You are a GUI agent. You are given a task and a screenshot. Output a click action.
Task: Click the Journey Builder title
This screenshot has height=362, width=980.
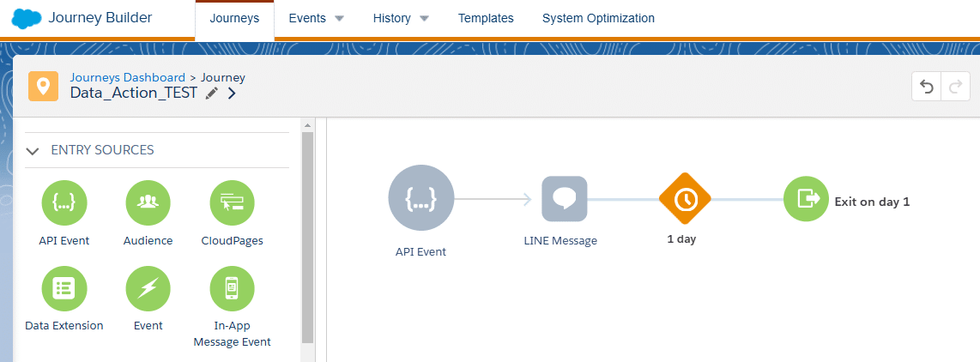pos(100,18)
